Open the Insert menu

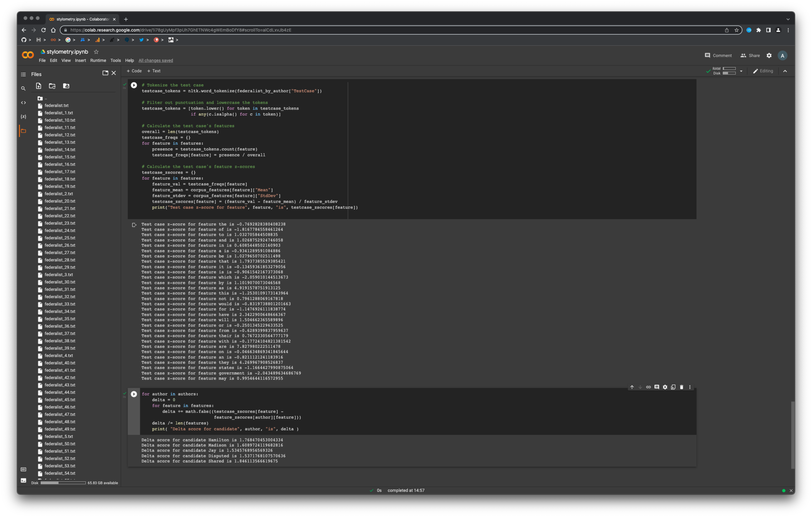(x=81, y=60)
